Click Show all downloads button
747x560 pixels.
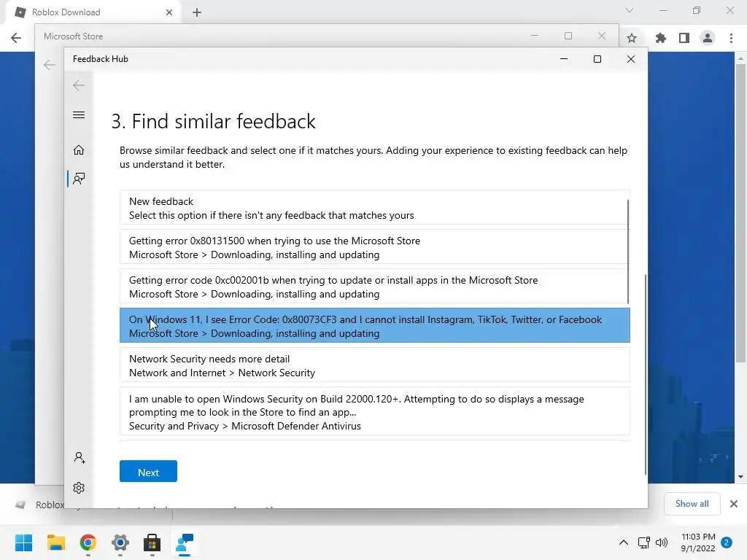pos(692,504)
